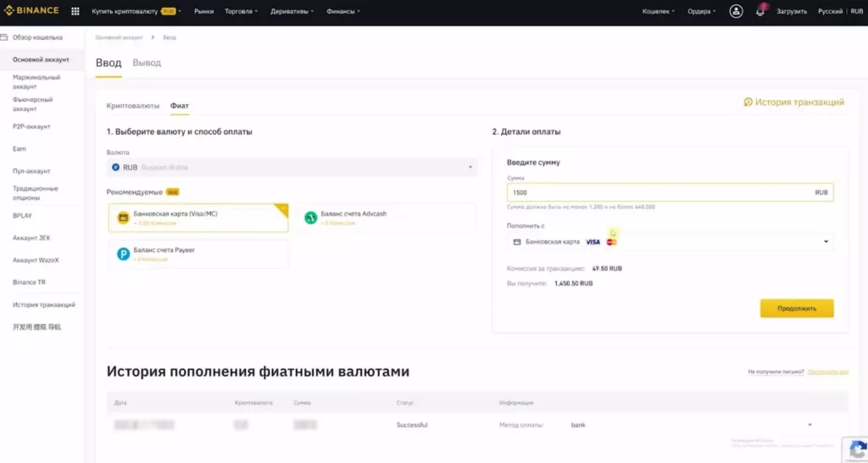
Task: Click the 49.50 RUB commission value
Action: click(607, 269)
